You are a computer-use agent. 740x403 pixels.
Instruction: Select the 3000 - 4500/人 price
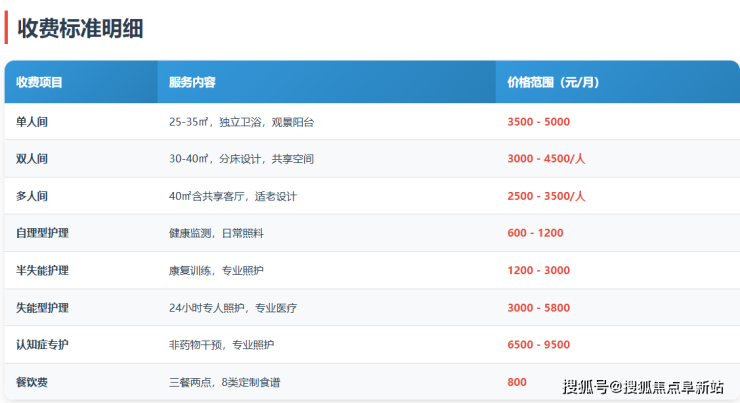546,159
